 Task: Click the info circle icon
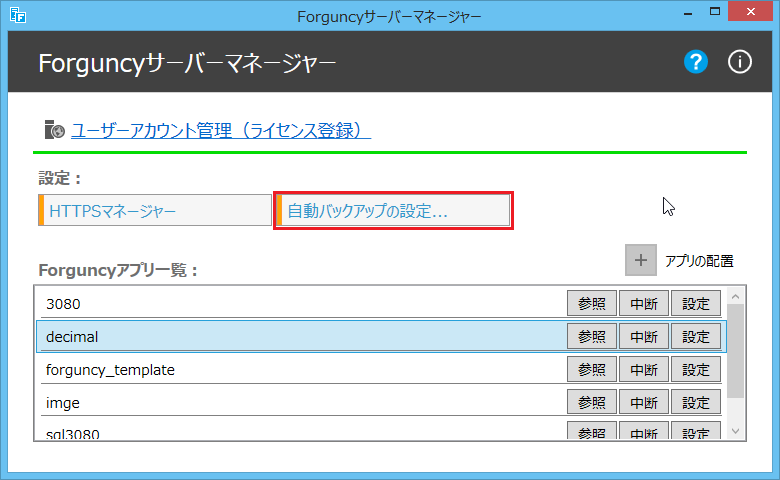point(740,62)
